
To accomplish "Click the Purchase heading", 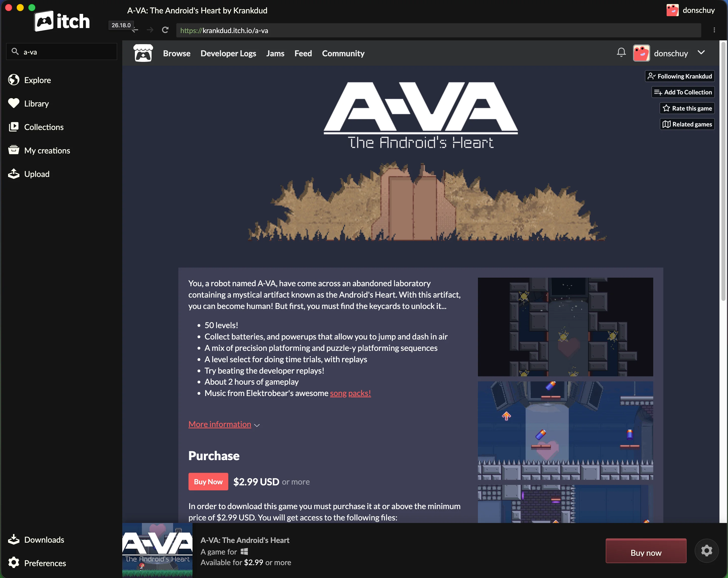I will pyautogui.click(x=214, y=456).
